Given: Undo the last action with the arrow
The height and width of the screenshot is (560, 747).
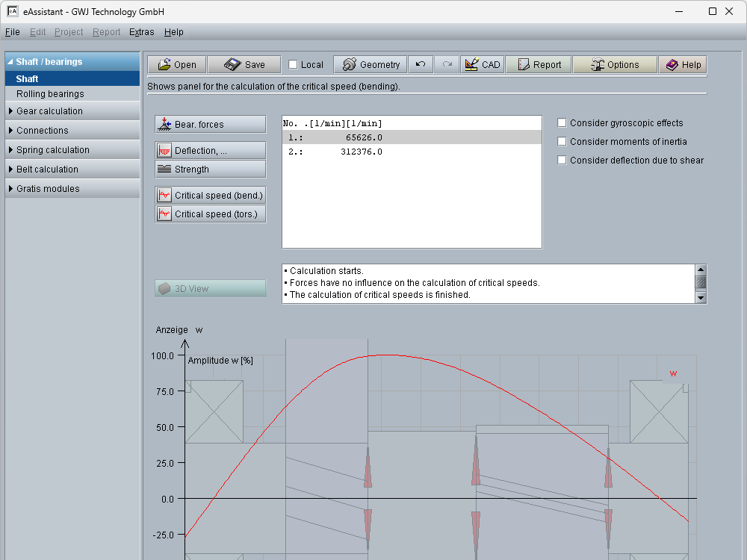Looking at the screenshot, I should tap(421, 65).
